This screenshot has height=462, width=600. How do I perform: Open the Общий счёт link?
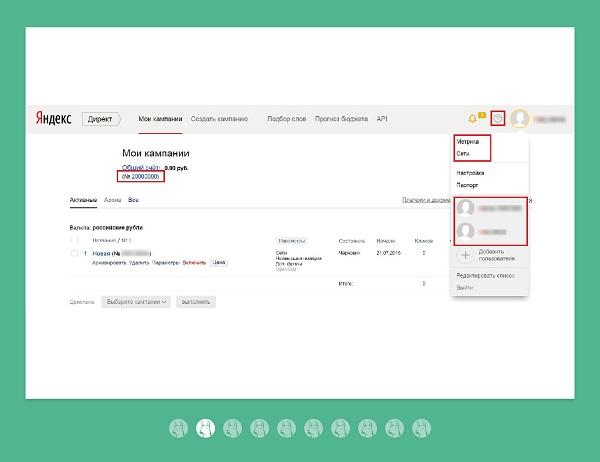(x=140, y=168)
